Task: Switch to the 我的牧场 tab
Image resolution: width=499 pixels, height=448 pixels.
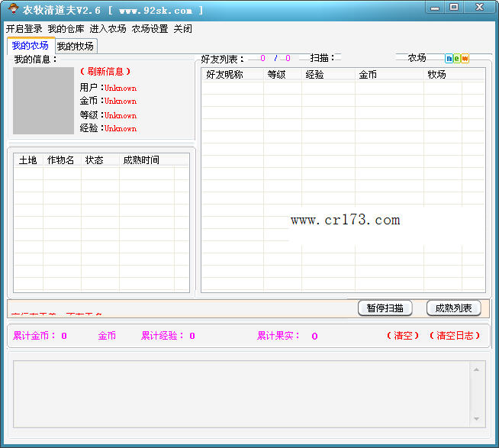Action: click(76, 47)
